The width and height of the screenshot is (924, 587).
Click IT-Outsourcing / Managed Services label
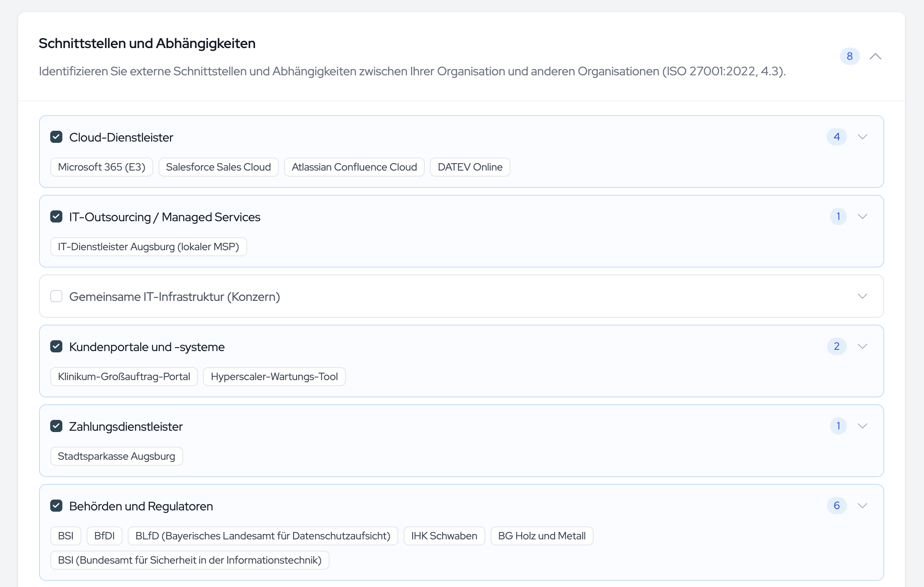tap(165, 217)
